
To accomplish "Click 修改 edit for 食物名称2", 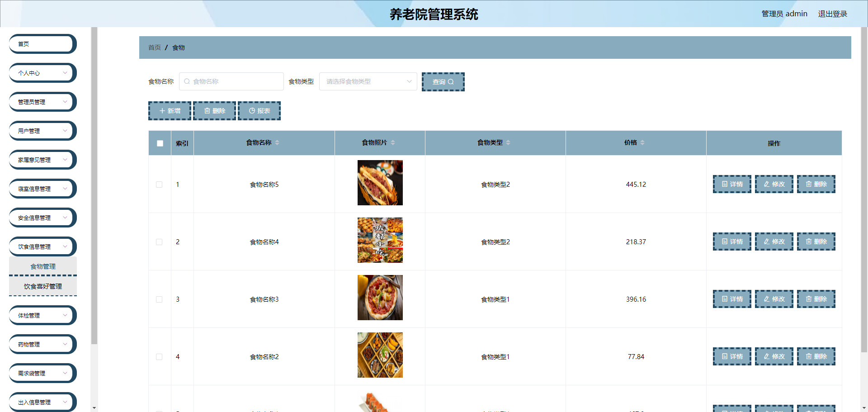I will point(774,356).
